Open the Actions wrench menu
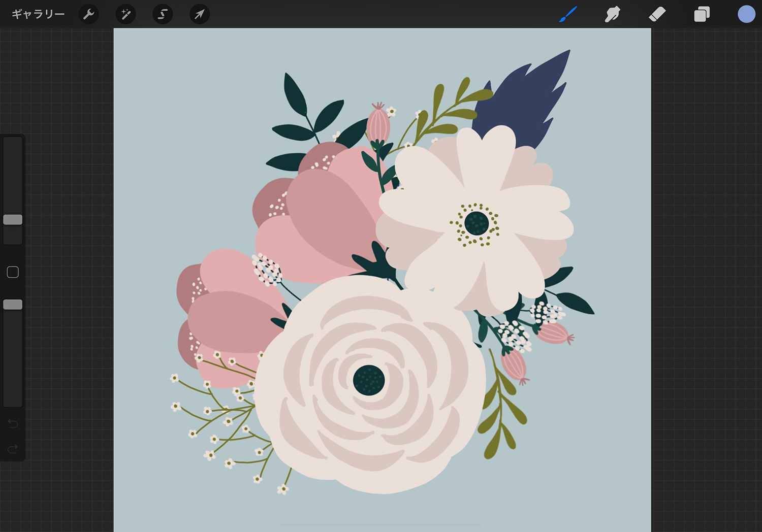The height and width of the screenshot is (532, 762). [x=89, y=14]
